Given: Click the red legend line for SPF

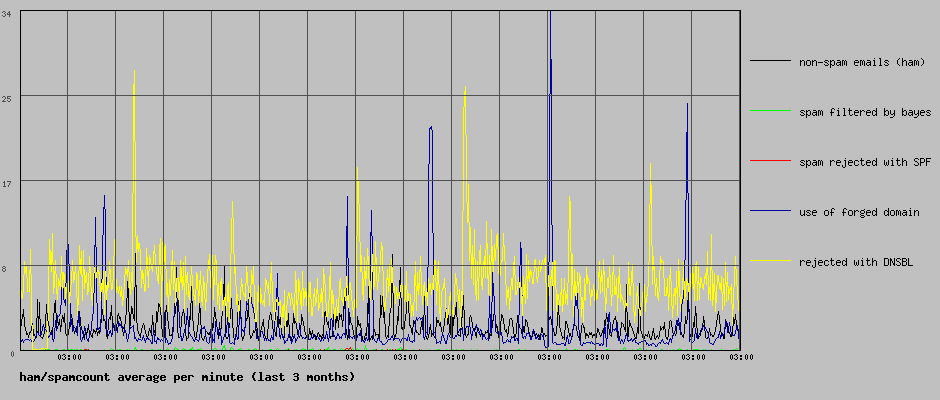Looking at the screenshot, I should (770, 161).
